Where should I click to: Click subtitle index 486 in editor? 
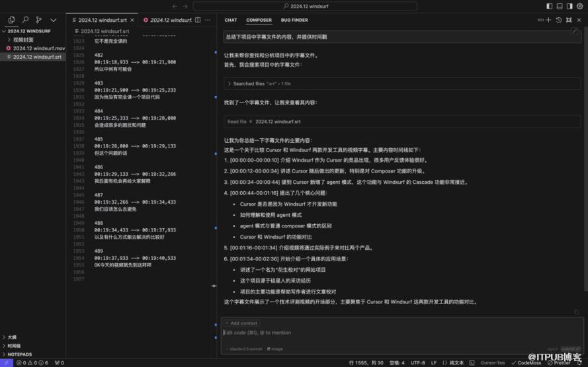click(99, 167)
